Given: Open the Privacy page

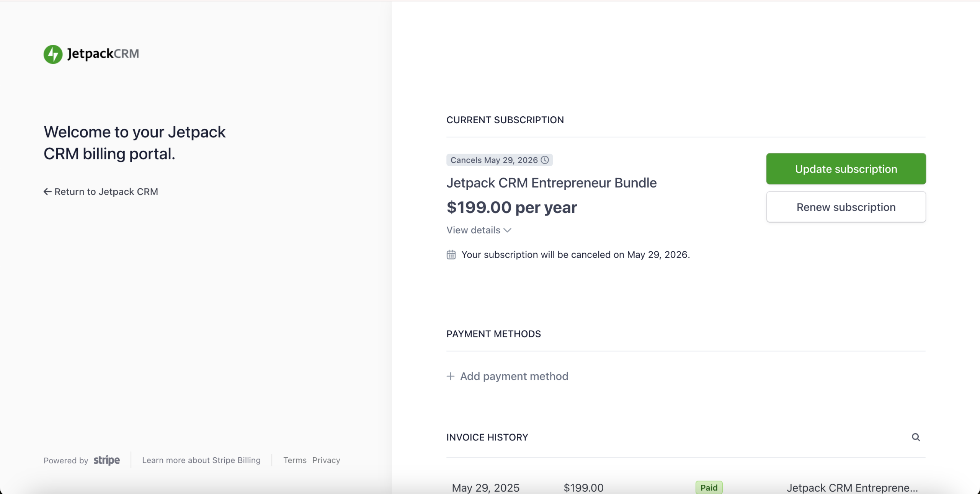Looking at the screenshot, I should pyautogui.click(x=326, y=460).
